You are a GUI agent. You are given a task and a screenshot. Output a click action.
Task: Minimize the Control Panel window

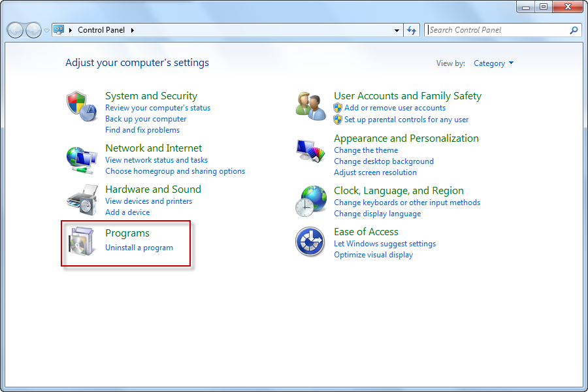coord(526,7)
